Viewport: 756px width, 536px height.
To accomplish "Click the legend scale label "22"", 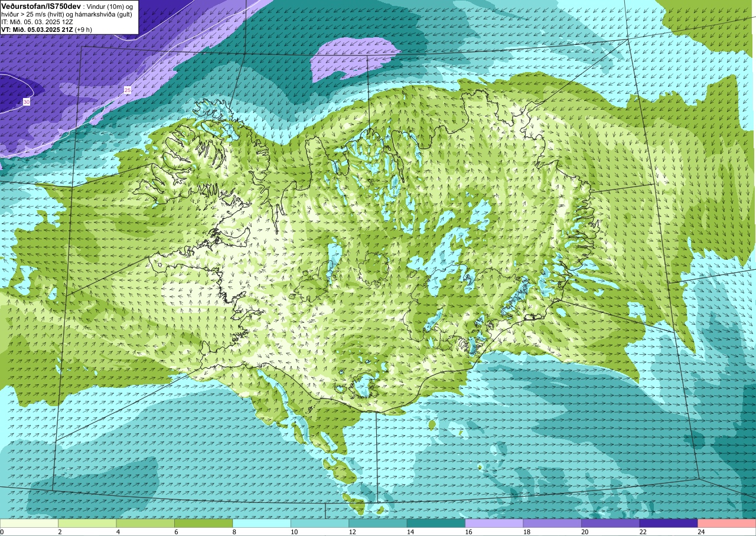I will [643, 532].
